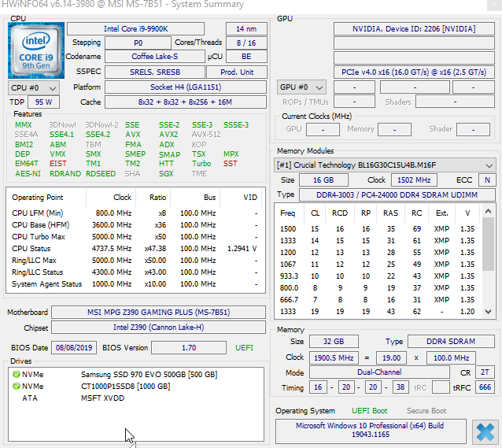Click the NVIDIA Device ID 2206 field
Viewport: 502px width, 448px height.
point(414,29)
